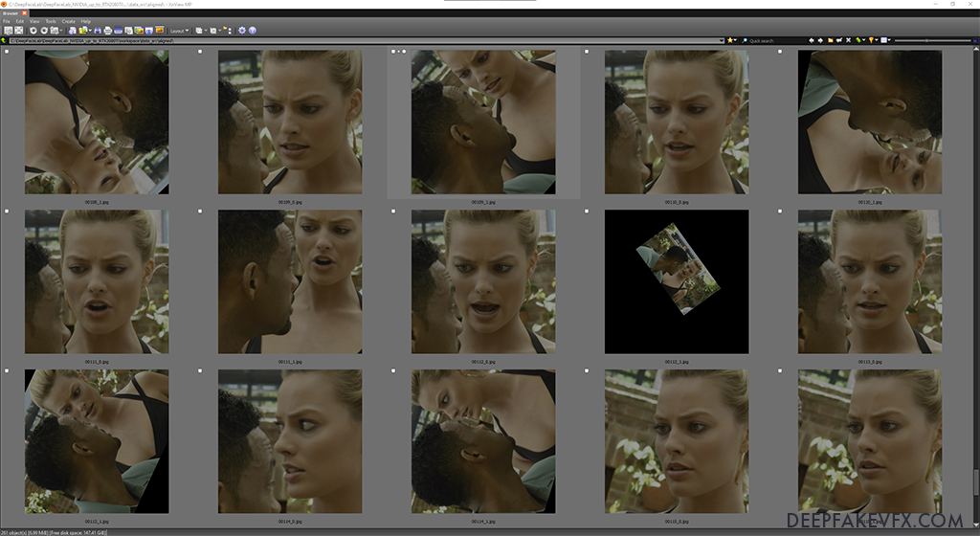
Task: Go up a folder with green arrow
Action: tap(4, 40)
